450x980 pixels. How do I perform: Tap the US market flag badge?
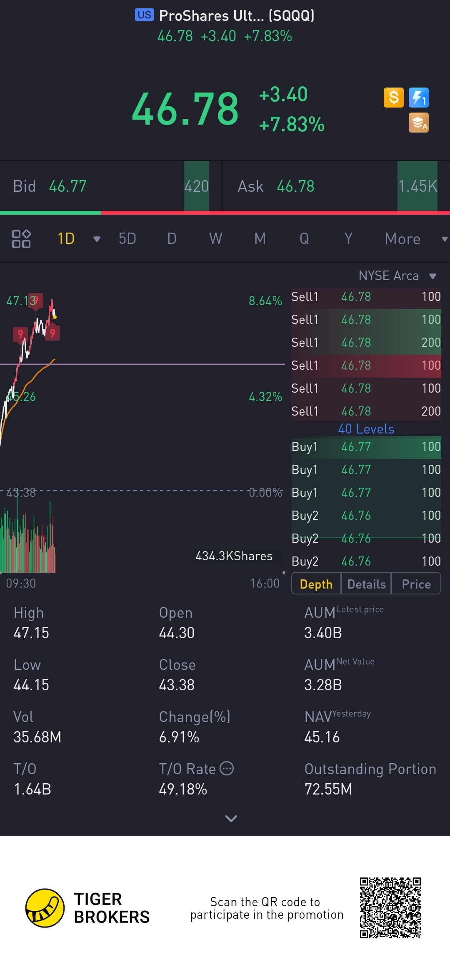coord(144,15)
